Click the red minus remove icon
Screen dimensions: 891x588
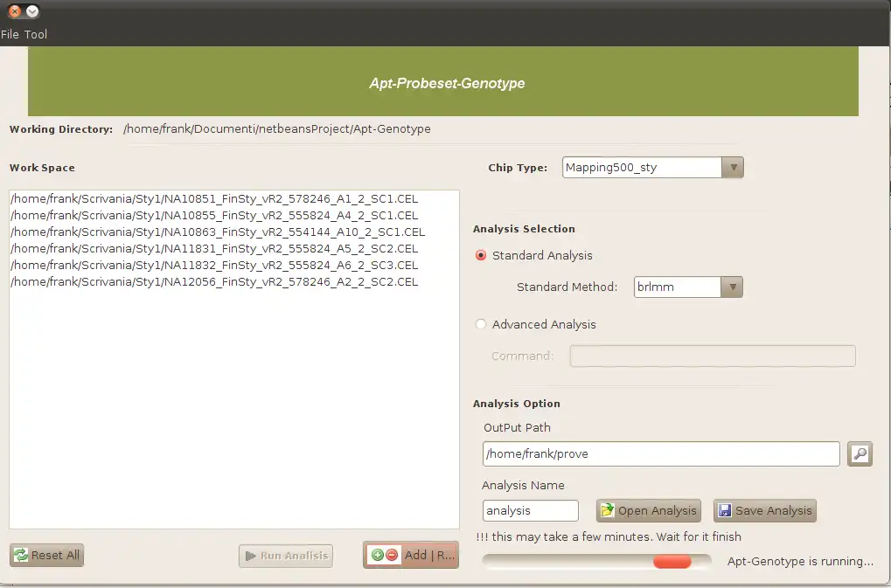pyautogui.click(x=392, y=555)
